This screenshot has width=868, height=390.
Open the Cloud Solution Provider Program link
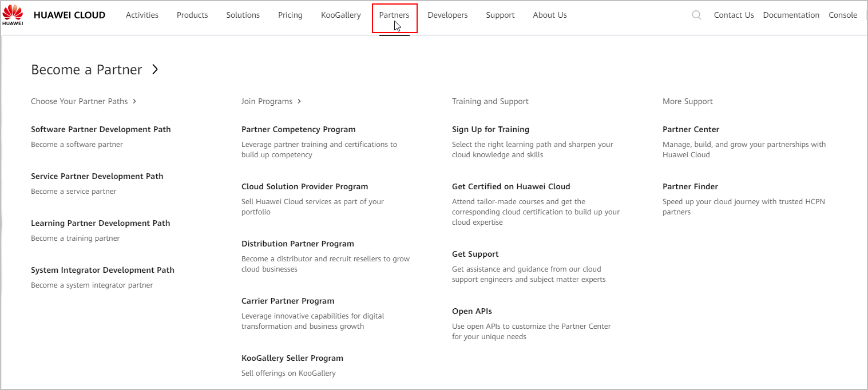[305, 186]
